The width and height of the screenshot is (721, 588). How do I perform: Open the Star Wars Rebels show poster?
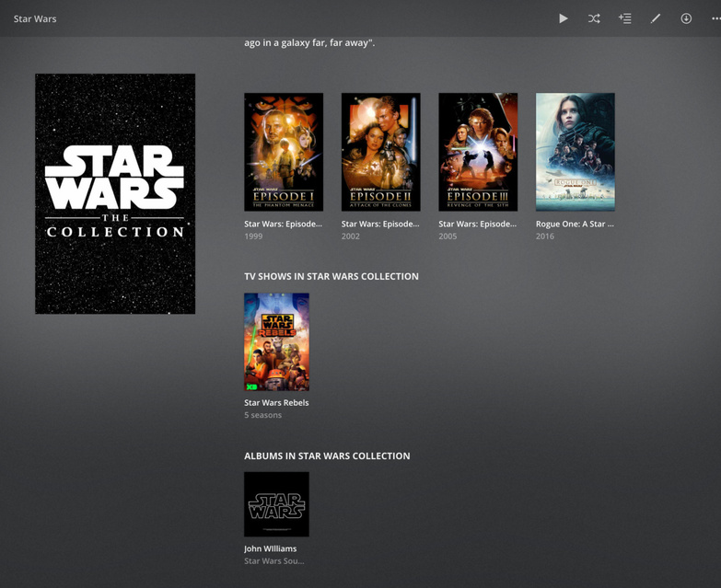coord(276,341)
